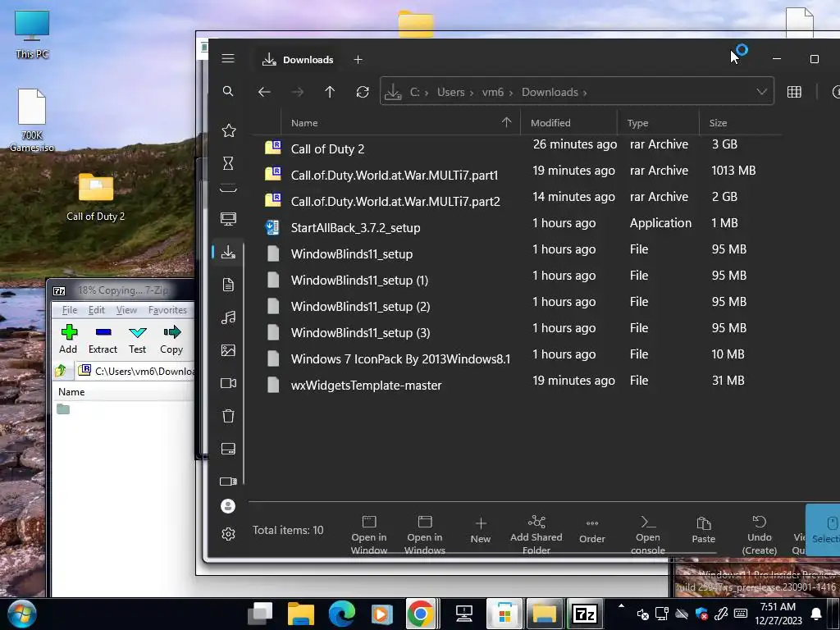Screen dimensions: 840x630
Task: Click the C: breadcrumb segment
Action: (414, 92)
